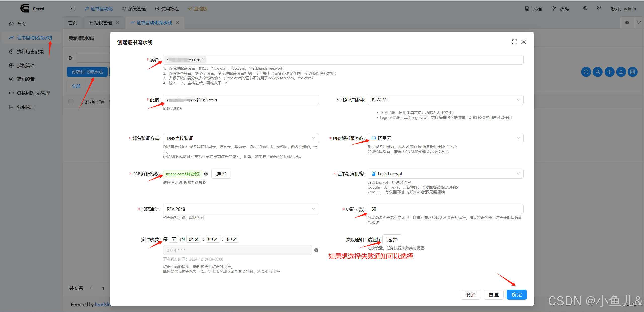The image size is (644, 312).
Task: Open the 加密算法 RSA 2048 dropdown
Action: pyautogui.click(x=241, y=209)
